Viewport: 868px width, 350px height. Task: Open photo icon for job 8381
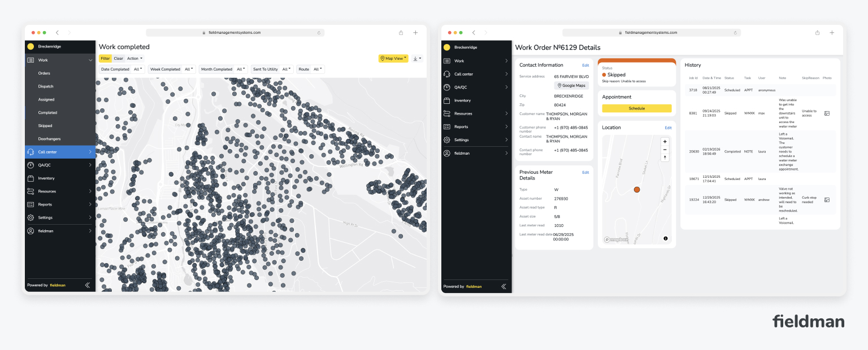[827, 113]
